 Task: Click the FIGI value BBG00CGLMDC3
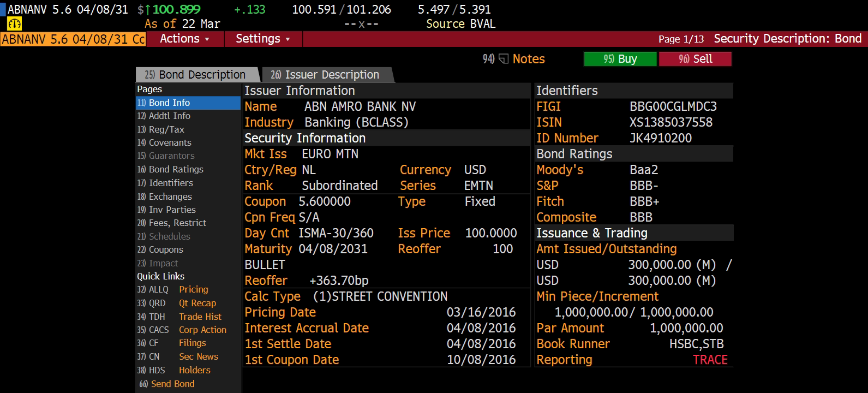tap(673, 106)
